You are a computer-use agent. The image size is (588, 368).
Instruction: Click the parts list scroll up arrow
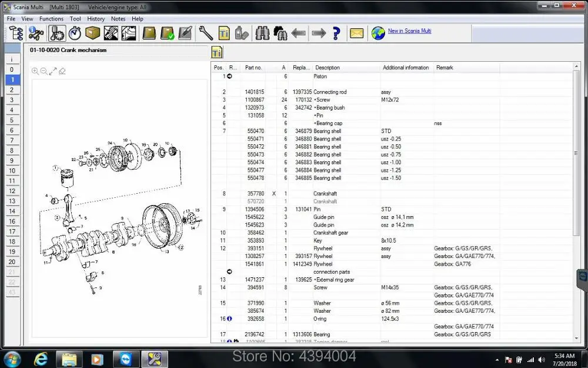tap(577, 67)
